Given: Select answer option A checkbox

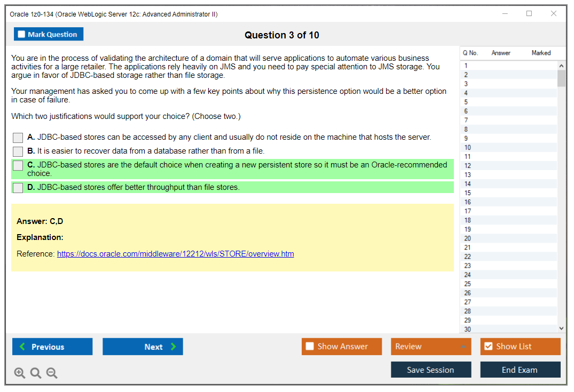Looking at the screenshot, I should (x=18, y=138).
